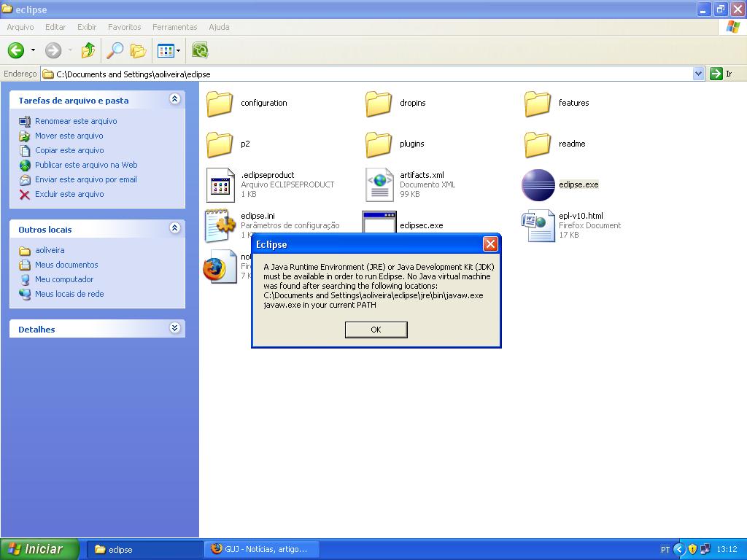The width and height of the screenshot is (747, 560).
Task: Click the eclipse.ini file name
Action: click(x=258, y=216)
